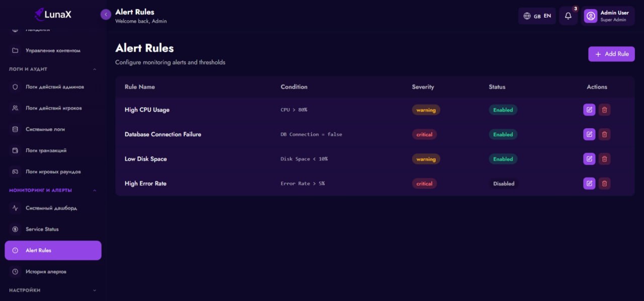Delete the Low Disk Space rule
644x301 pixels.
(605, 159)
